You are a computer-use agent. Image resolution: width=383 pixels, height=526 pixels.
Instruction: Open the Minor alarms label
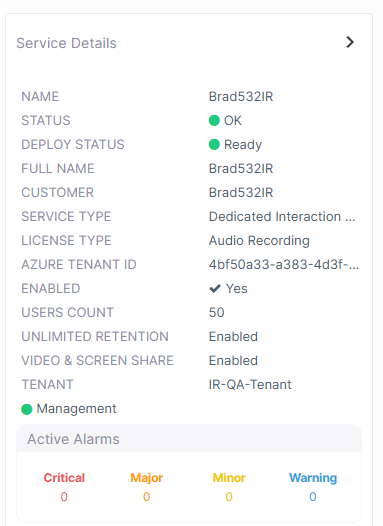point(229,478)
